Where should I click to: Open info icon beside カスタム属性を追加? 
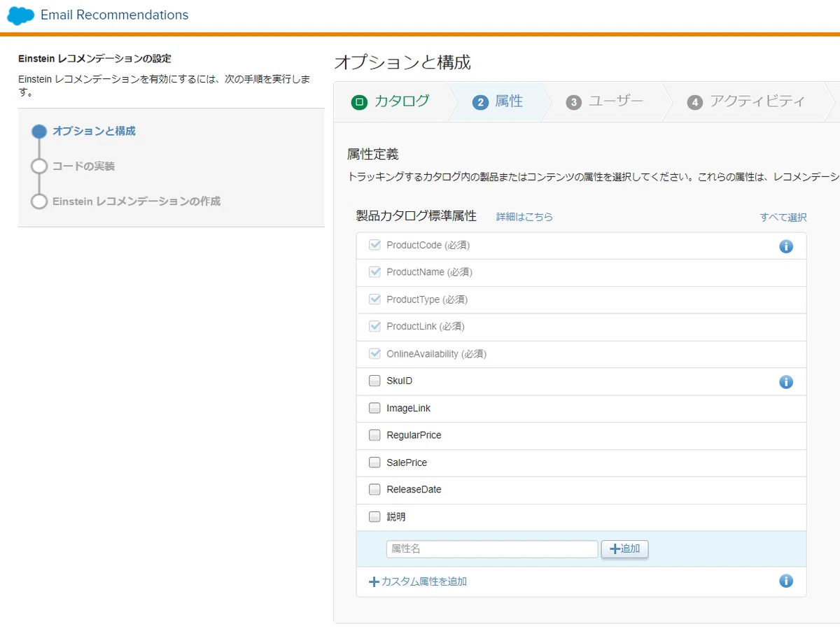pyautogui.click(x=786, y=581)
